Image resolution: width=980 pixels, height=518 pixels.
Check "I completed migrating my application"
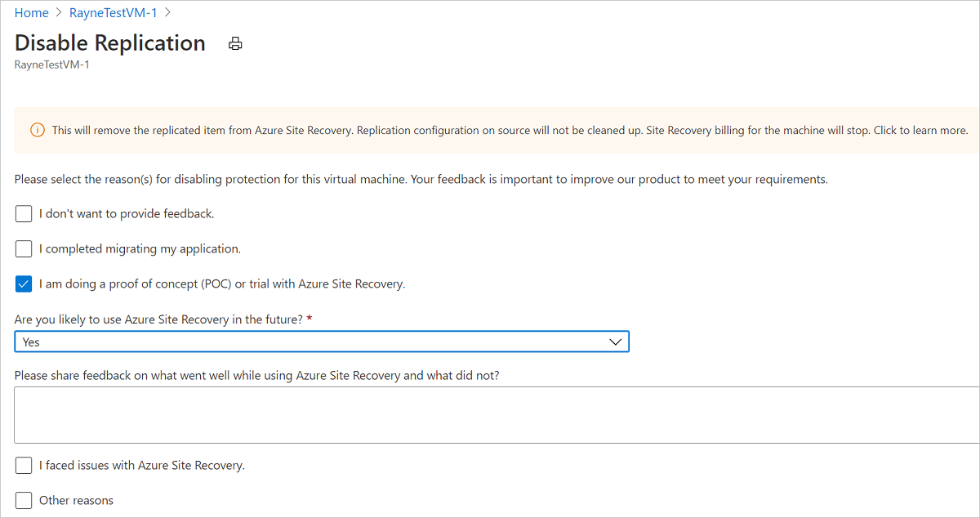tap(24, 248)
